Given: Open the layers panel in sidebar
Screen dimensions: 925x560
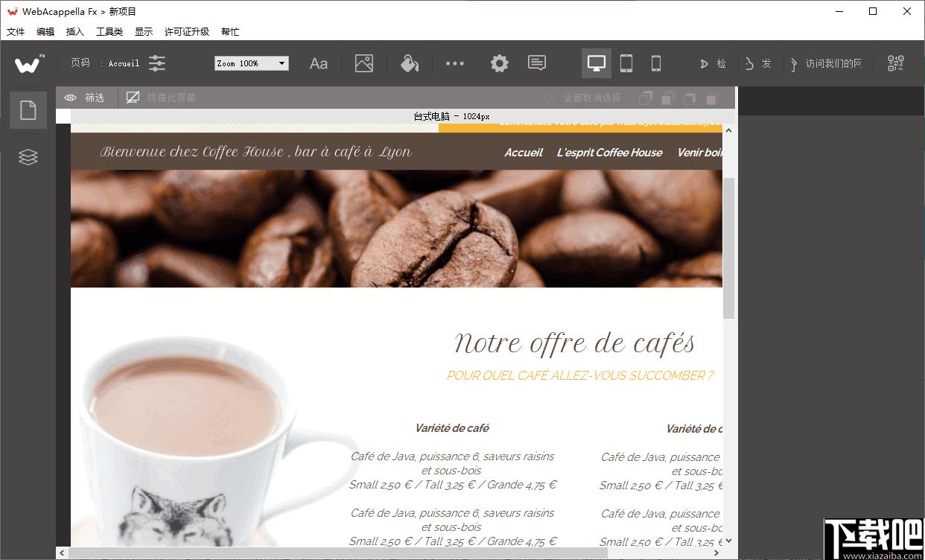Looking at the screenshot, I should [x=28, y=157].
